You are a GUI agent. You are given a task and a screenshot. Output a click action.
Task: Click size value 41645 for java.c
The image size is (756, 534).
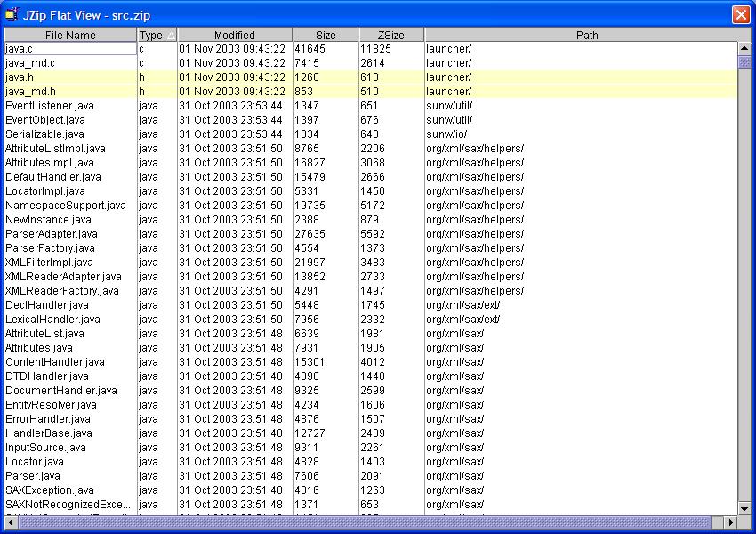310,49
